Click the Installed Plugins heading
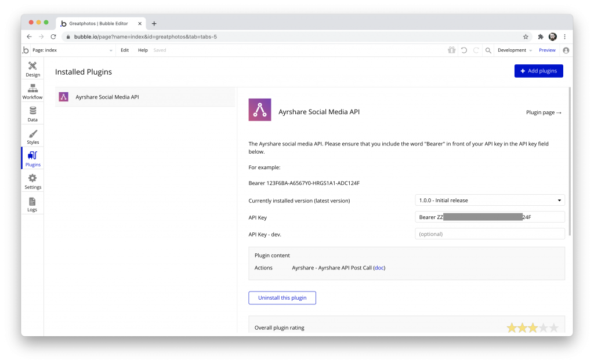Viewport: 594px width, 364px height. pos(84,72)
